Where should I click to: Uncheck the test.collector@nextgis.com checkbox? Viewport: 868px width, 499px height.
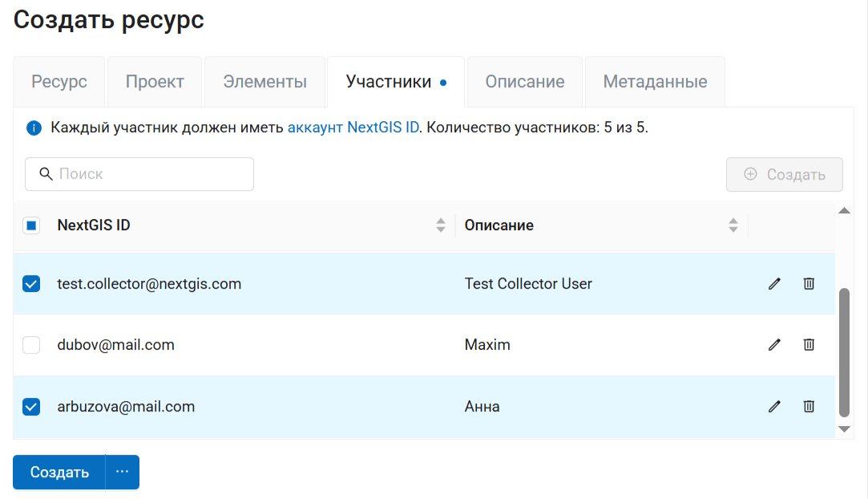pos(31,284)
